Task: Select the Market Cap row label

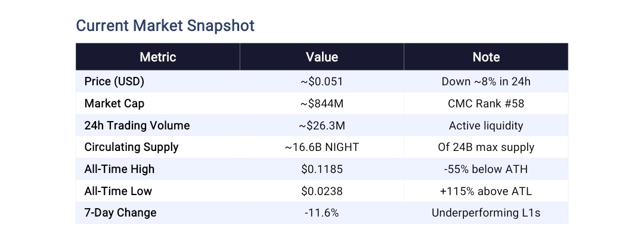Action: [114, 104]
